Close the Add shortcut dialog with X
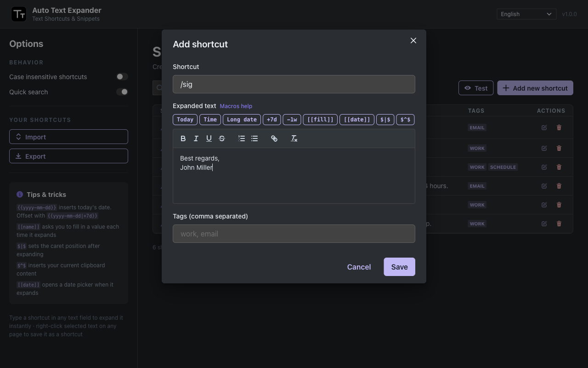The height and width of the screenshot is (368, 588). pyautogui.click(x=413, y=40)
